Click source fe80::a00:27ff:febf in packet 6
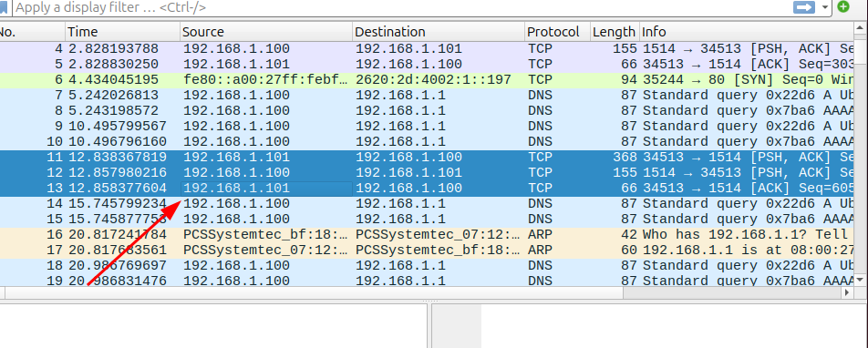 (265, 79)
